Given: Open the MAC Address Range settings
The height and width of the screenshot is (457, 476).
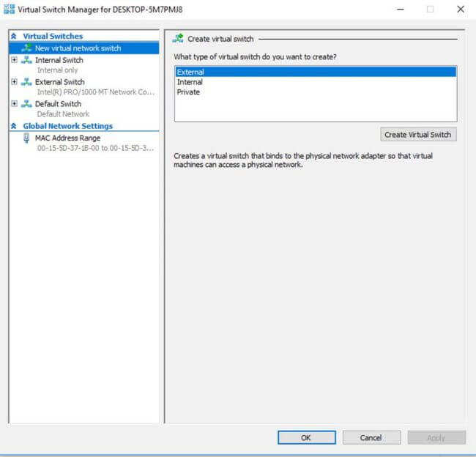Looking at the screenshot, I should coord(67,138).
